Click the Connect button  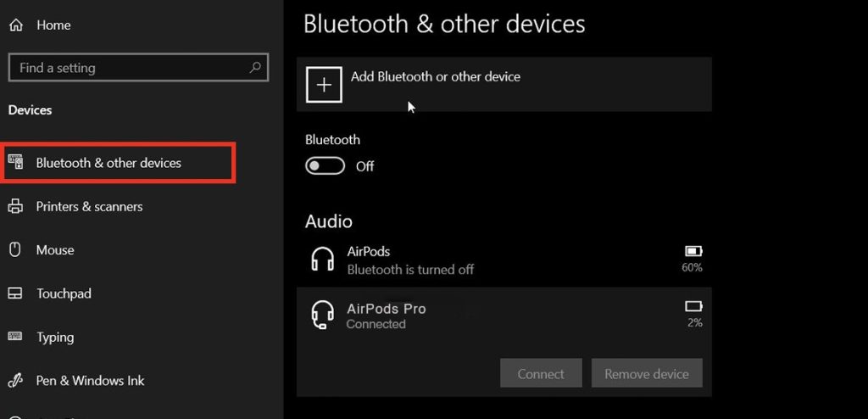541,373
